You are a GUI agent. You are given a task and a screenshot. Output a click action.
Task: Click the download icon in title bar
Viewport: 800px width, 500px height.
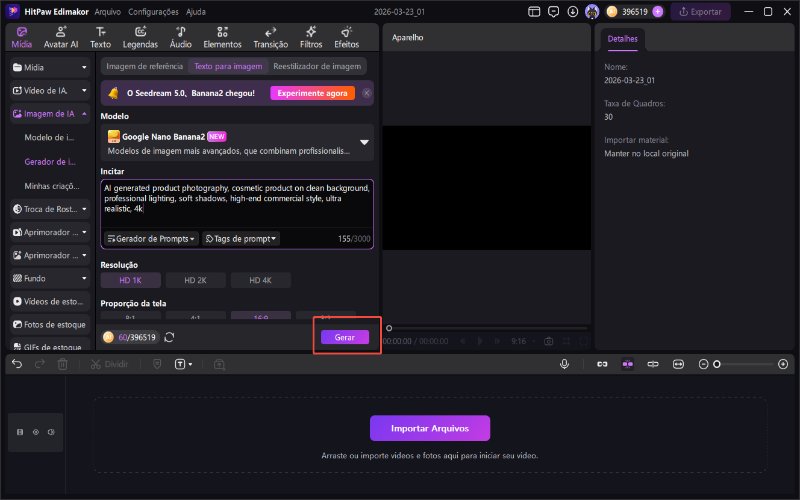point(572,12)
